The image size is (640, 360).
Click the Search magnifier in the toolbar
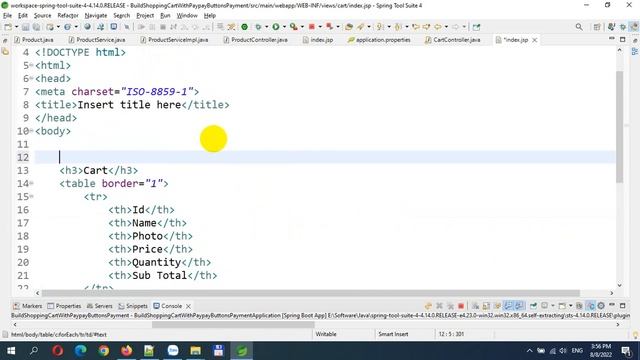click(579, 27)
